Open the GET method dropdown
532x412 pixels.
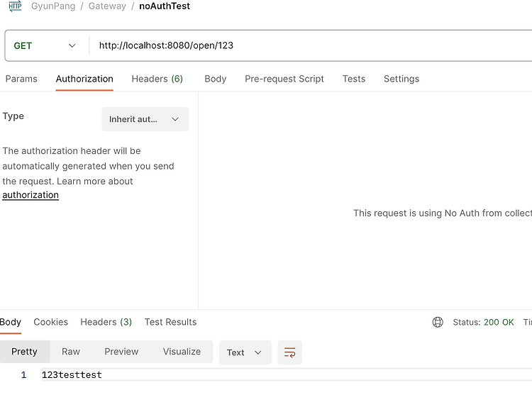coord(45,45)
